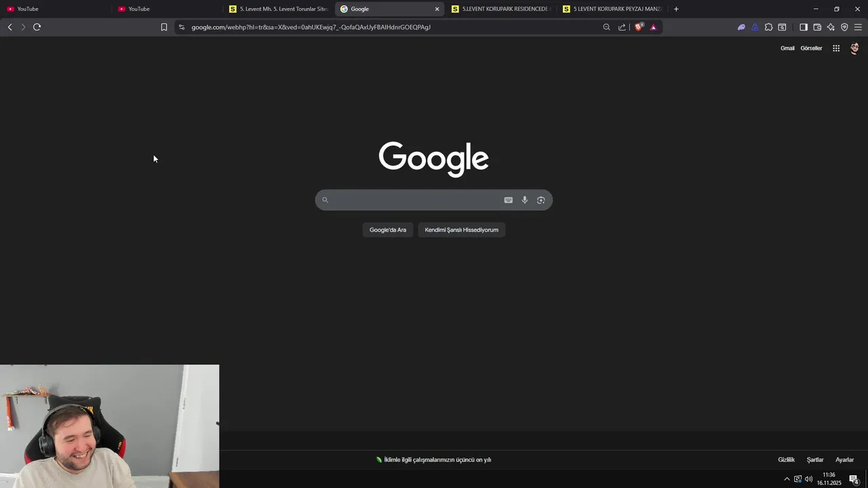Open the Brave Shields lion icon

638,27
